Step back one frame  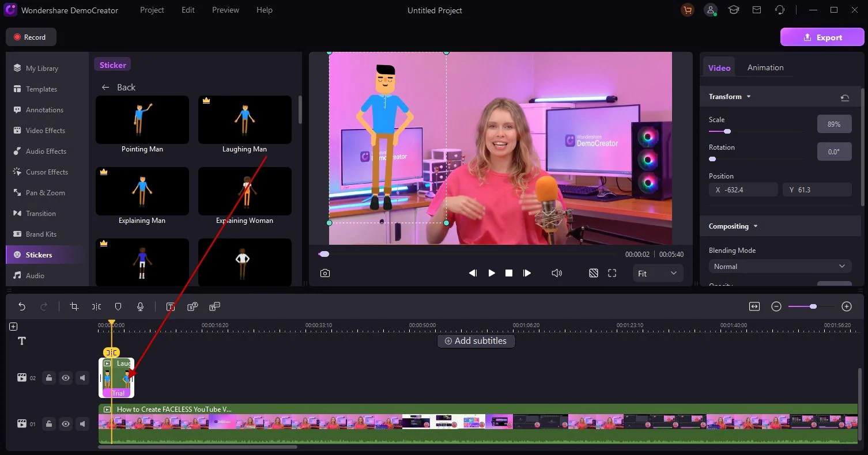click(x=473, y=273)
